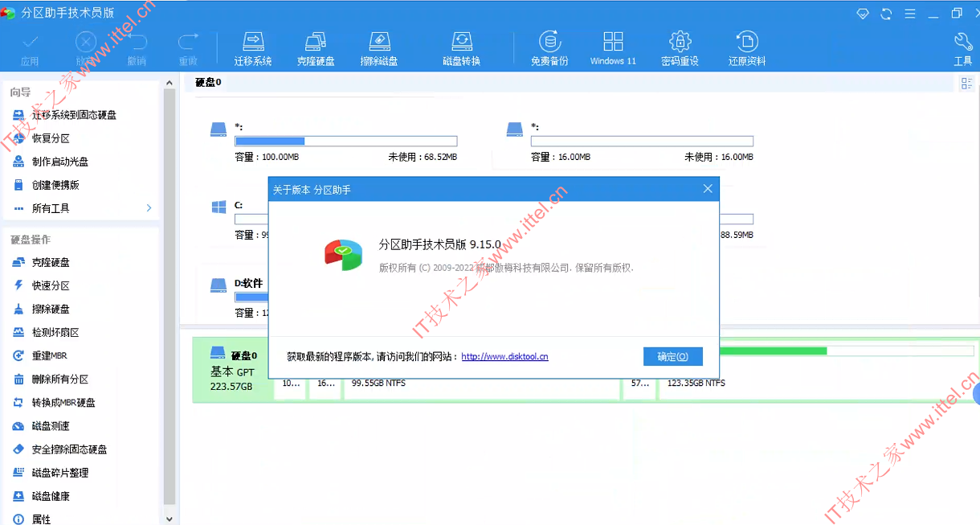Screen dimensions: 980x525
Task: Click the AOMEI app logo in title bar
Action: (x=9, y=13)
